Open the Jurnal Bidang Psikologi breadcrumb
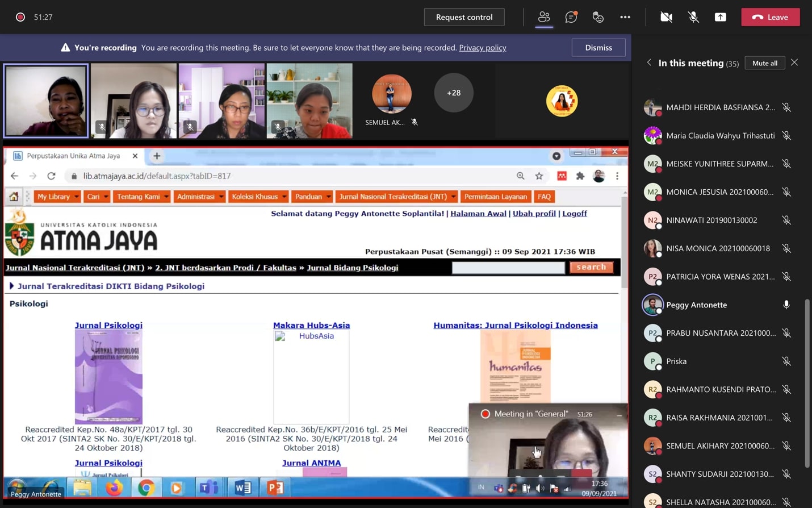Viewport: 812px width, 508px height. (x=353, y=268)
